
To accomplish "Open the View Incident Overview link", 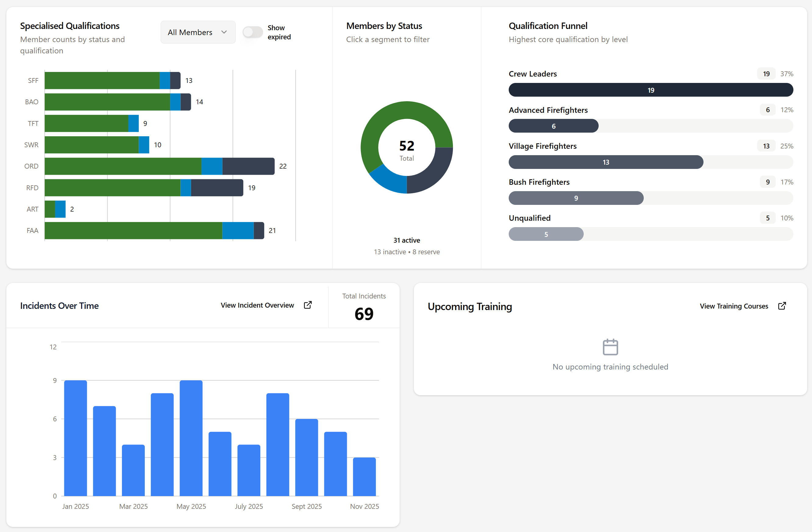I will 257,305.
